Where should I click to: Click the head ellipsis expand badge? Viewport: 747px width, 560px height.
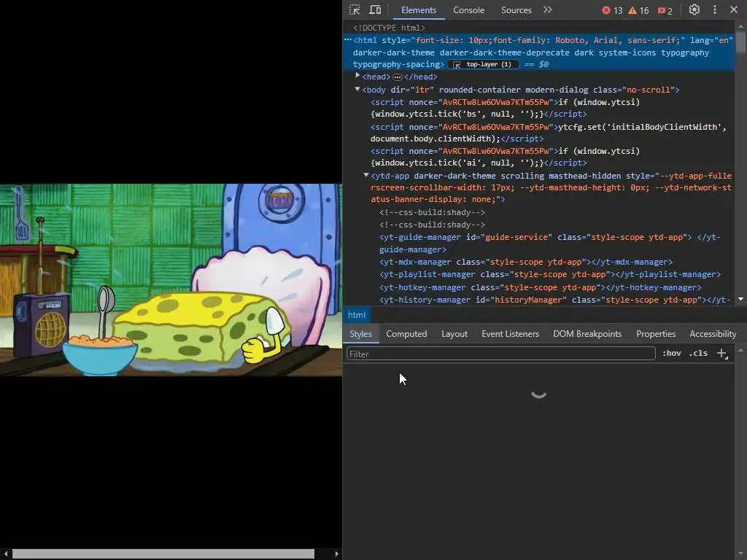pyautogui.click(x=398, y=77)
